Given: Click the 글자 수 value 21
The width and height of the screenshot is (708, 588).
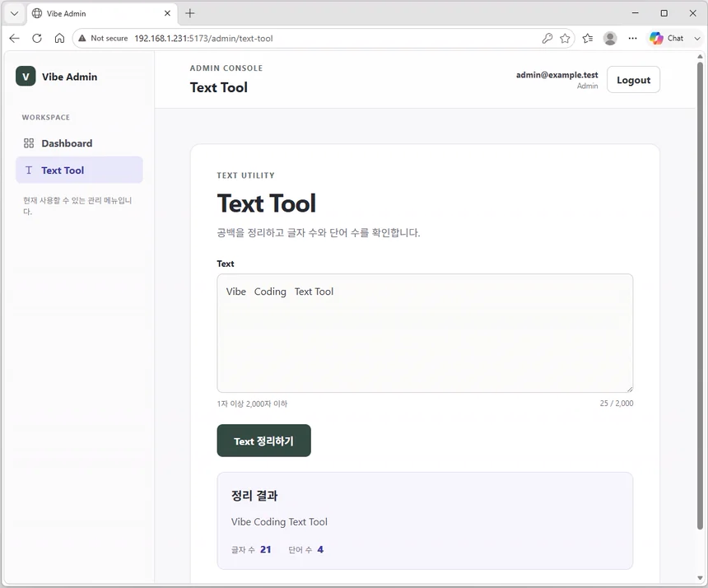Looking at the screenshot, I should click(265, 549).
